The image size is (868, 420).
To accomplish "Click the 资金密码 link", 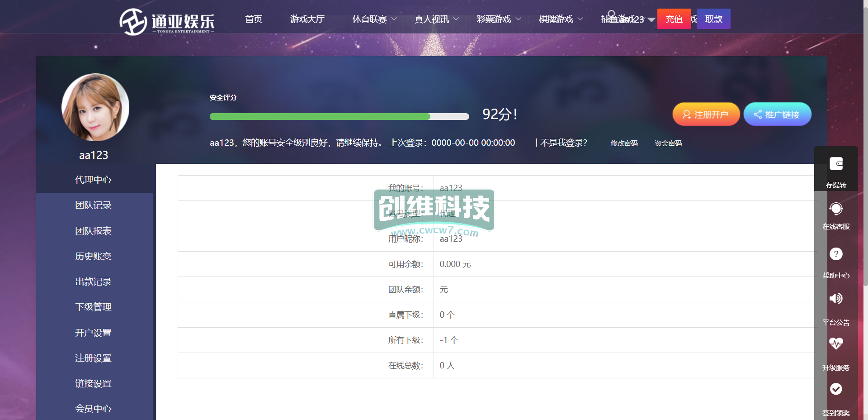I will point(668,143).
